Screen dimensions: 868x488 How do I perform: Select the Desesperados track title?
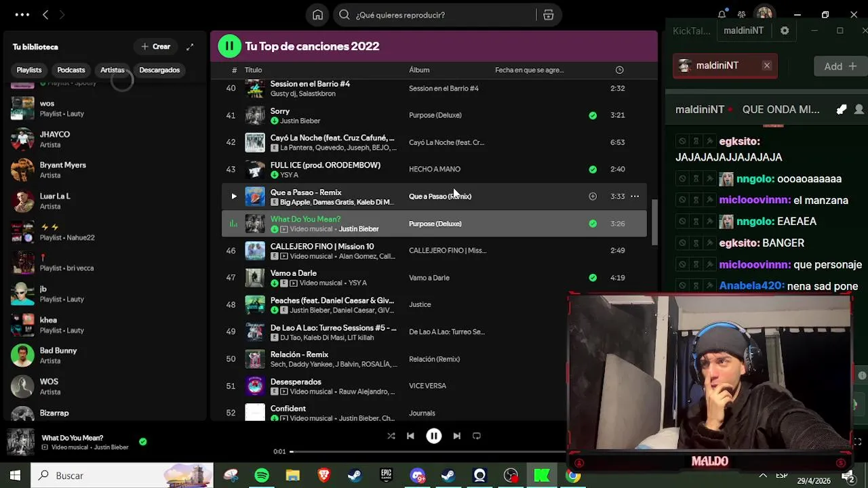pyautogui.click(x=296, y=382)
